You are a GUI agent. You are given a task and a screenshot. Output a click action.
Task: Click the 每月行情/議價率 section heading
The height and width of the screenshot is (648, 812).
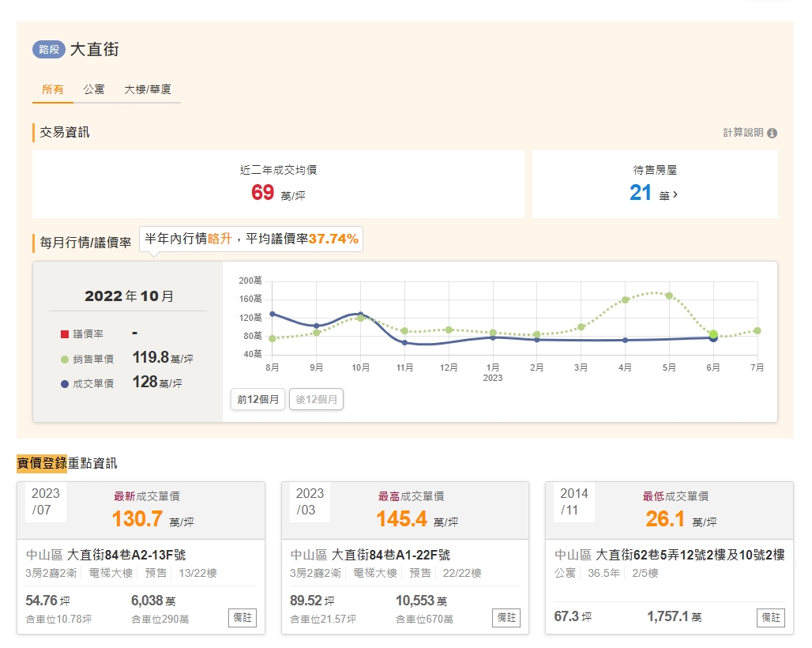tap(85, 243)
